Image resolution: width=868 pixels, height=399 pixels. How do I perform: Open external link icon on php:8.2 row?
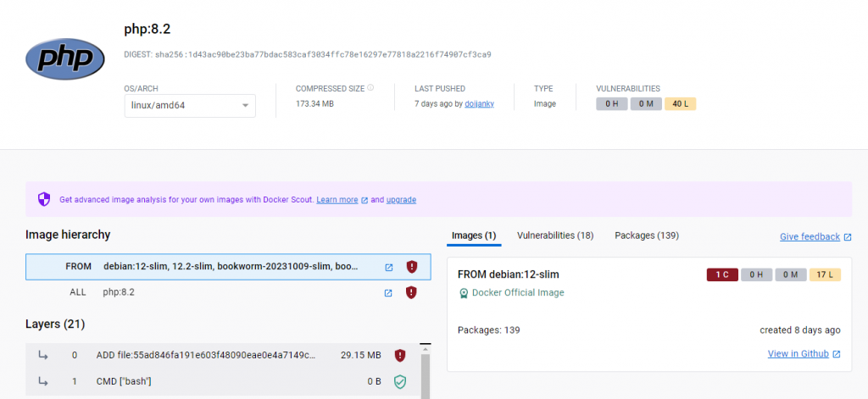coord(388,293)
